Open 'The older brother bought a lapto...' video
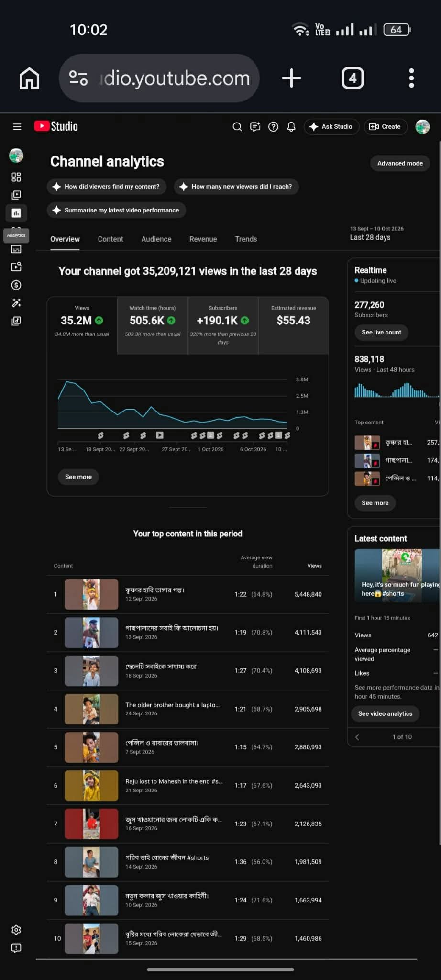Viewport: 441px width, 980px height. pyautogui.click(x=188, y=709)
